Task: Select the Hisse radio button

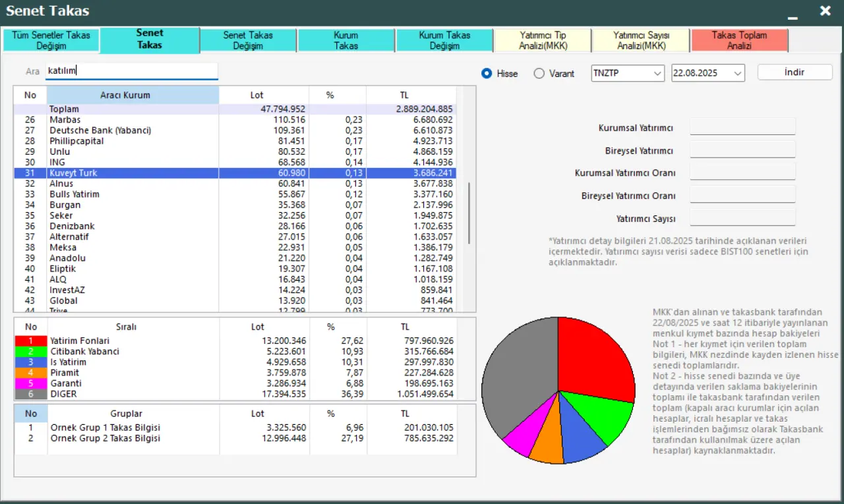Action: 487,74
